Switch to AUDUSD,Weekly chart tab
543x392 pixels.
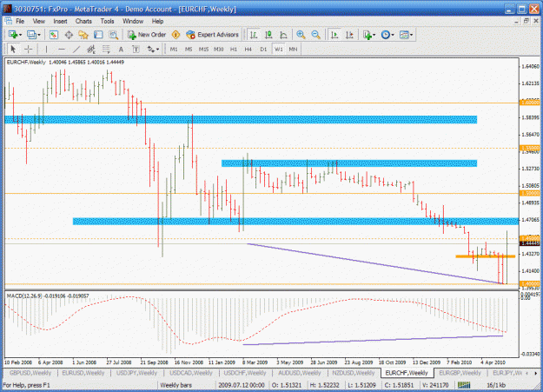point(299,373)
